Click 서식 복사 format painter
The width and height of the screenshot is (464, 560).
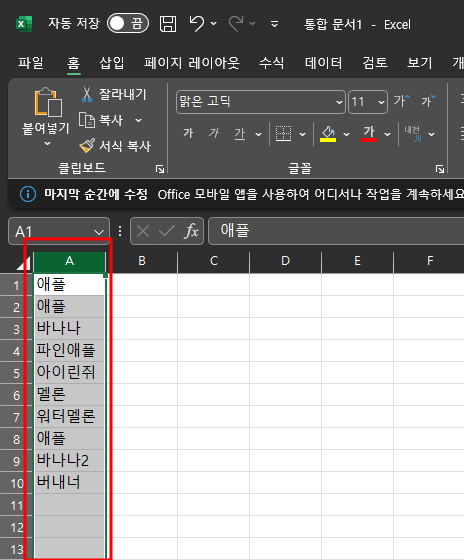click(x=115, y=146)
